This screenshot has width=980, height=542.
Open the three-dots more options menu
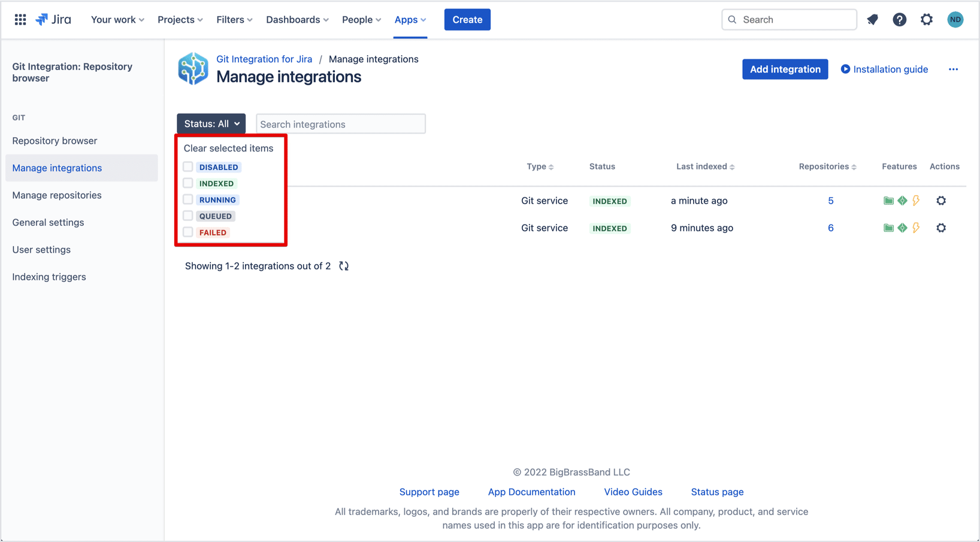[953, 69]
